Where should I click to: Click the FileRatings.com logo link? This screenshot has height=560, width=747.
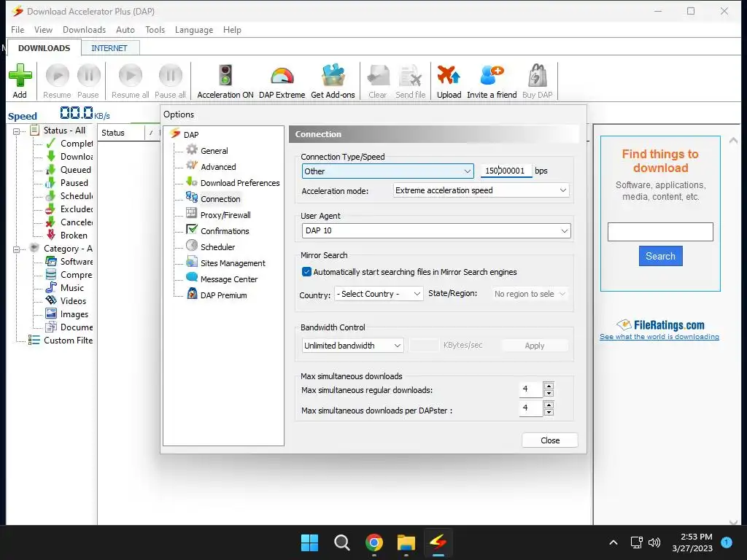tap(660, 324)
